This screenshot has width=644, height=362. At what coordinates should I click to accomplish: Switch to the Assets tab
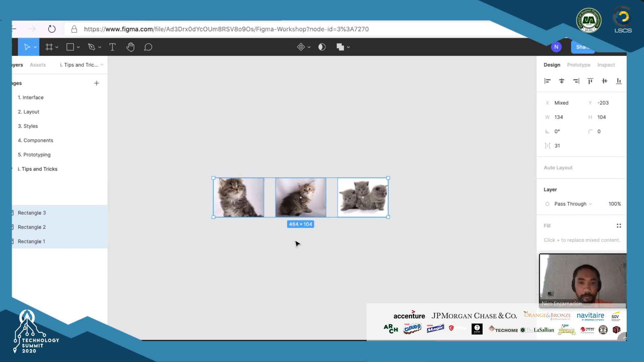tap(38, 65)
